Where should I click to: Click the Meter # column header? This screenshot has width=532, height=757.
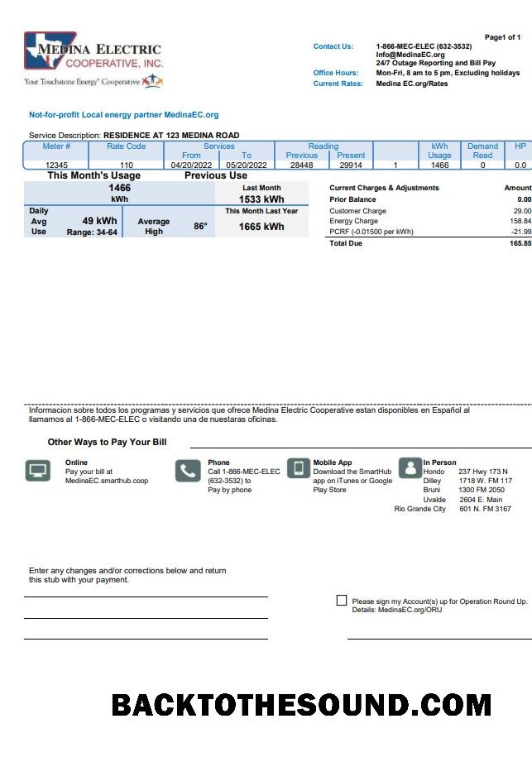tap(56, 146)
